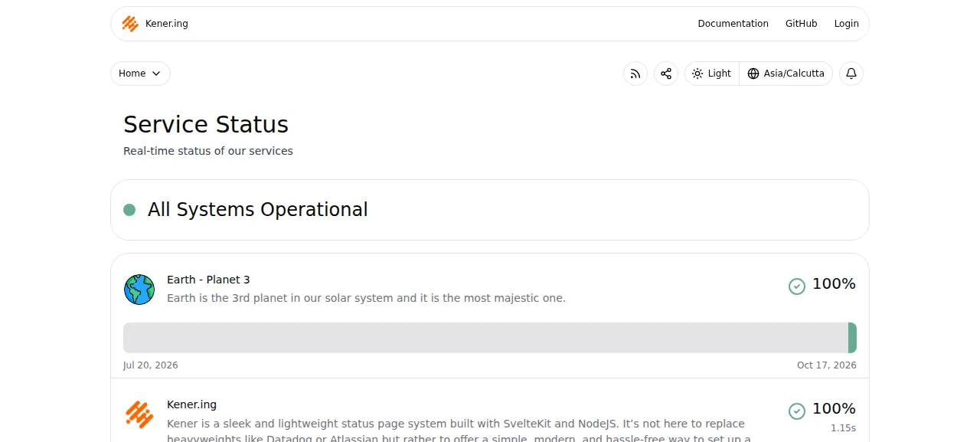980x442 pixels.
Task: Select the Earth - Planet 3 title
Action: (x=208, y=280)
